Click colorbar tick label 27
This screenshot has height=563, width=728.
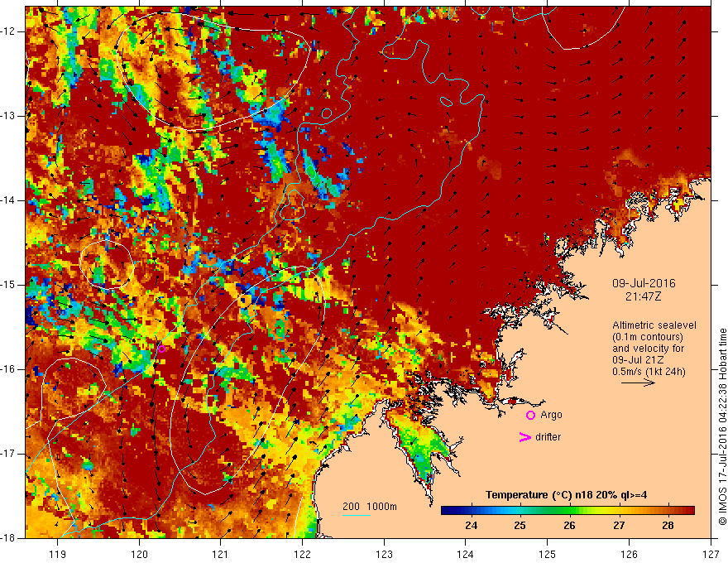point(619,526)
